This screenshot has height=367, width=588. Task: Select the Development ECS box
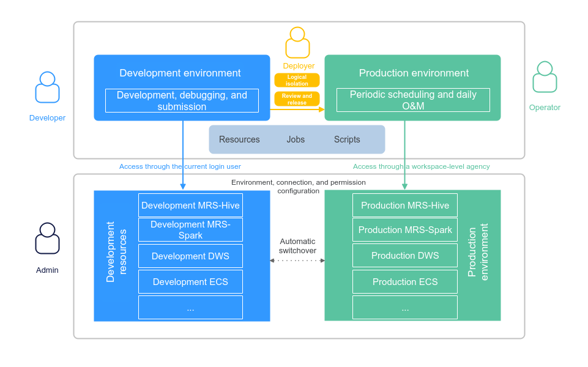click(x=190, y=281)
